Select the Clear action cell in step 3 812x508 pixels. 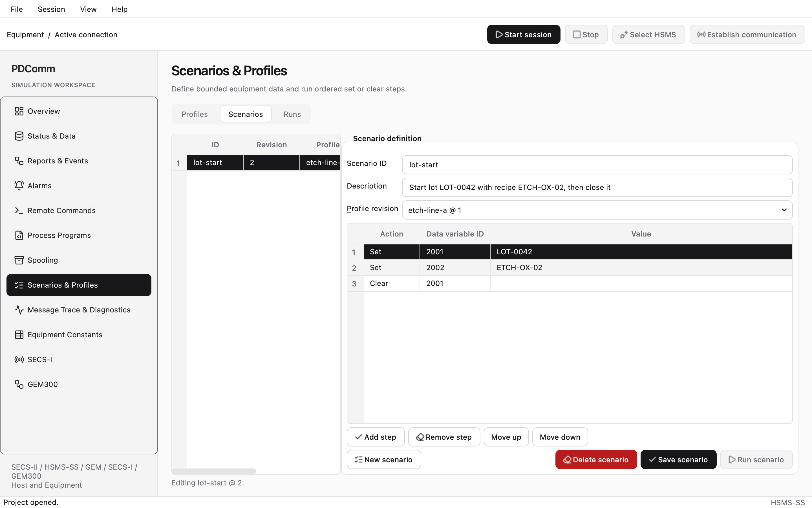point(391,284)
